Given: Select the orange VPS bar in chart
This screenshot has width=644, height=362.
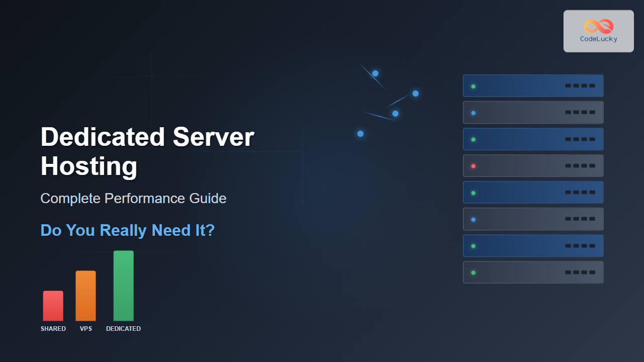Looking at the screenshot, I should click(x=86, y=296).
